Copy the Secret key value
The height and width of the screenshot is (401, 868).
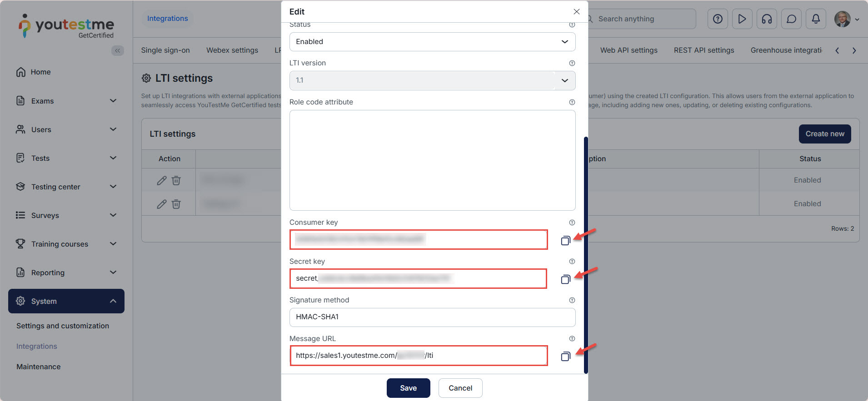tap(565, 279)
